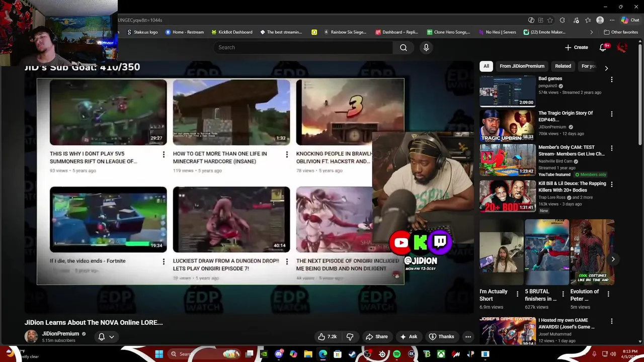Screen dimensions: 644x362
Task: Start voice search with microphone icon
Action: pos(426,47)
